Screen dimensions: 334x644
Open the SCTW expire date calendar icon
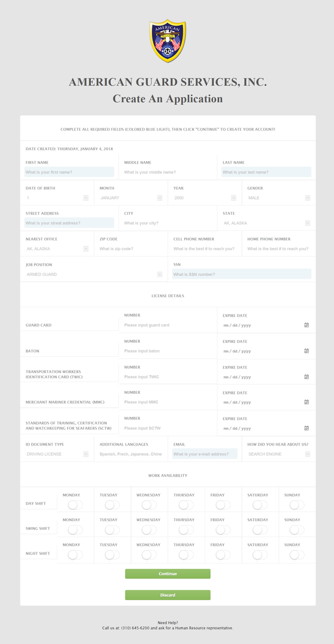(307, 428)
